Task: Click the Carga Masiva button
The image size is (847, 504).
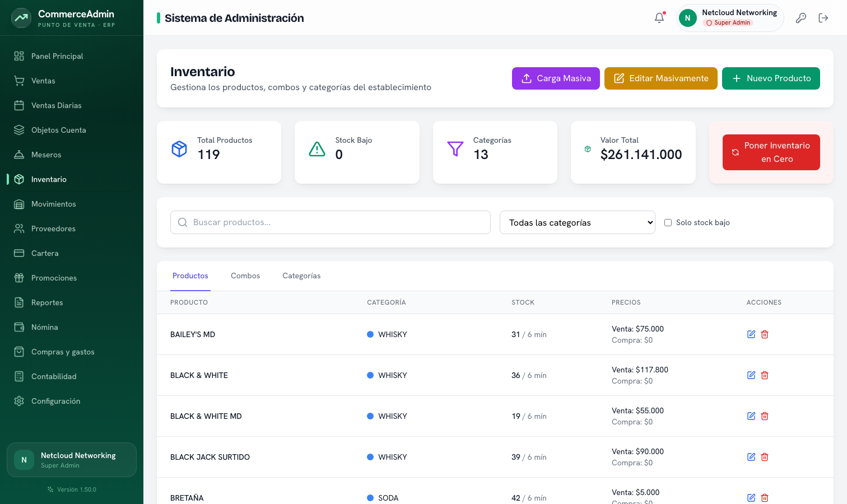Action: [556, 78]
